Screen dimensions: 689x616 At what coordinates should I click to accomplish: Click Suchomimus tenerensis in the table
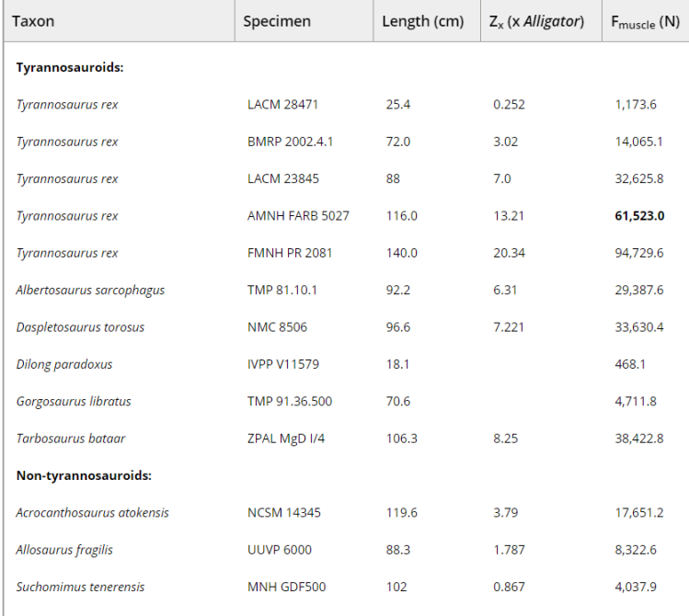[80, 587]
